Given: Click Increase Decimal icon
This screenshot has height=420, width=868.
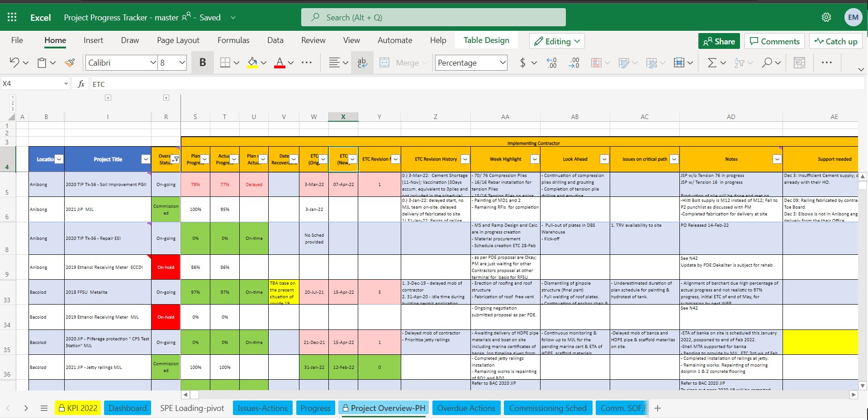Looking at the screenshot, I should (x=551, y=62).
